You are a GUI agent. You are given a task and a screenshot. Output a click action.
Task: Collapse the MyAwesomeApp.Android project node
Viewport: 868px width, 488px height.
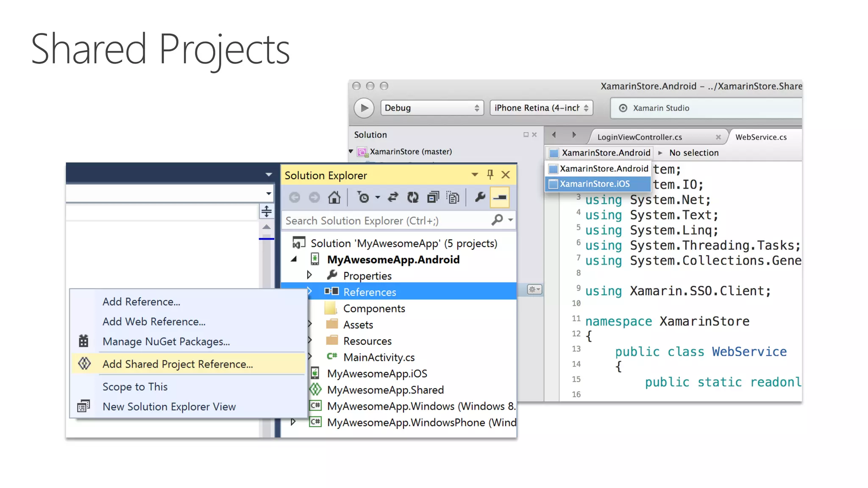(294, 259)
